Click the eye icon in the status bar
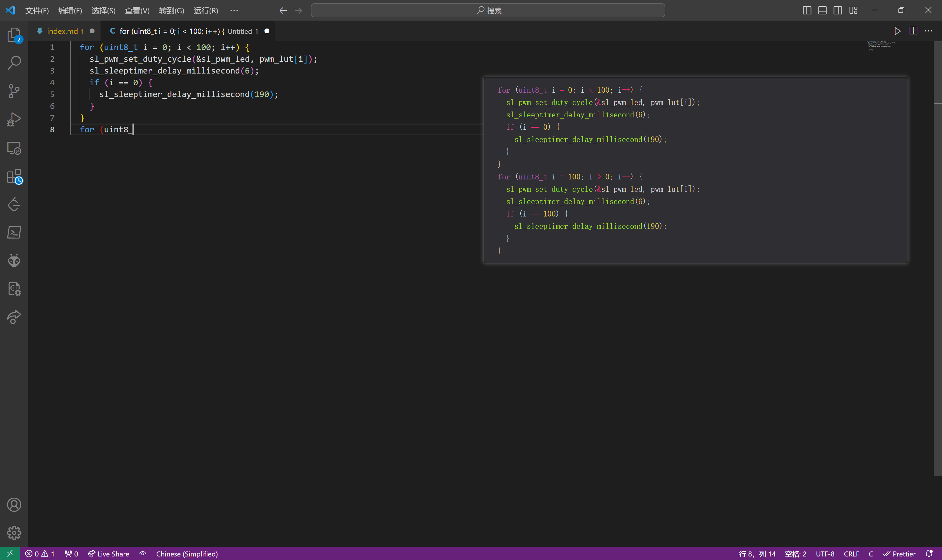 tap(142, 554)
